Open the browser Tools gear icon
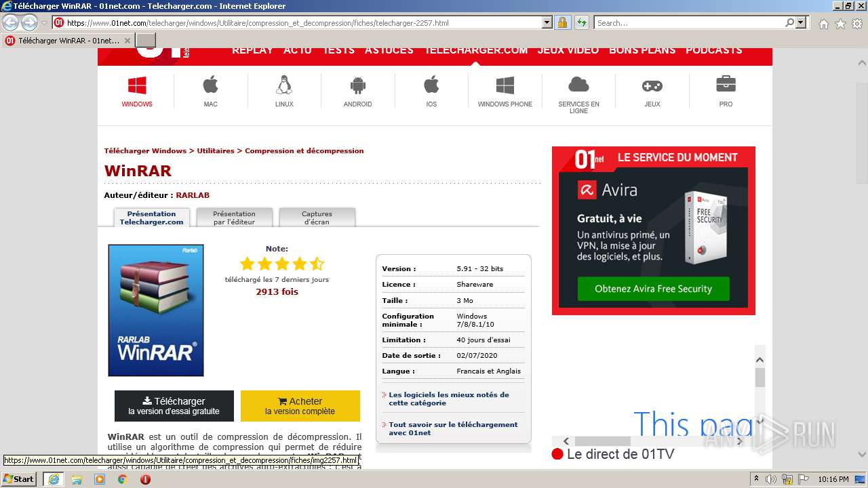 point(857,24)
